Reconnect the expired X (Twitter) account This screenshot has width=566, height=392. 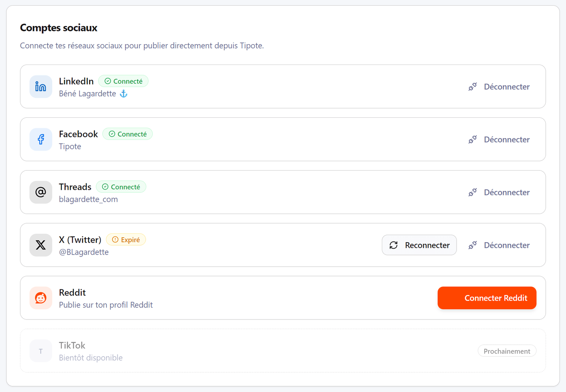(x=419, y=245)
